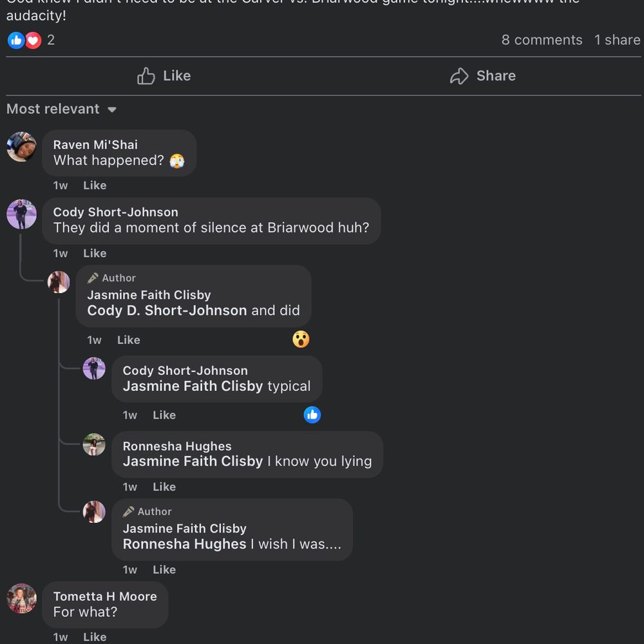The image size is (644, 644).
Task: Open the 1 share link
Action: click(x=617, y=40)
